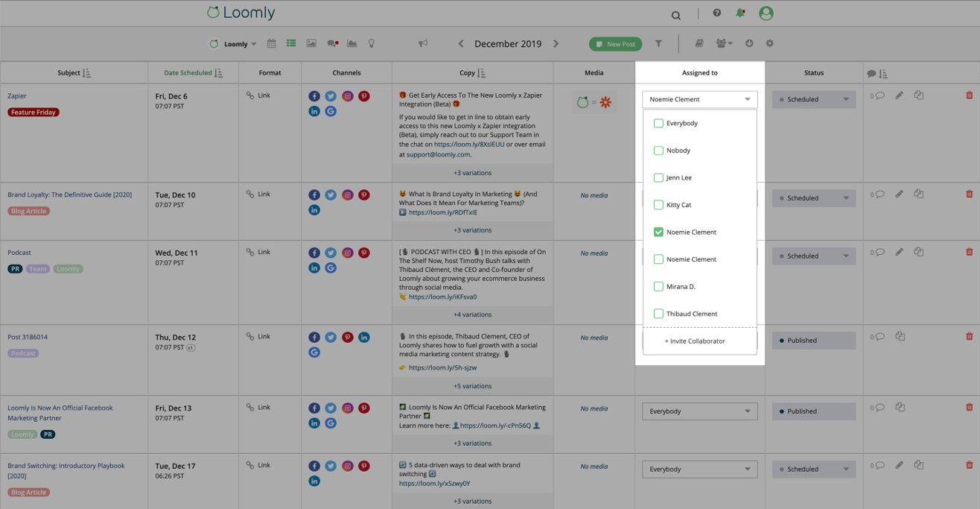Sort by Date Scheduled icon

click(218, 73)
